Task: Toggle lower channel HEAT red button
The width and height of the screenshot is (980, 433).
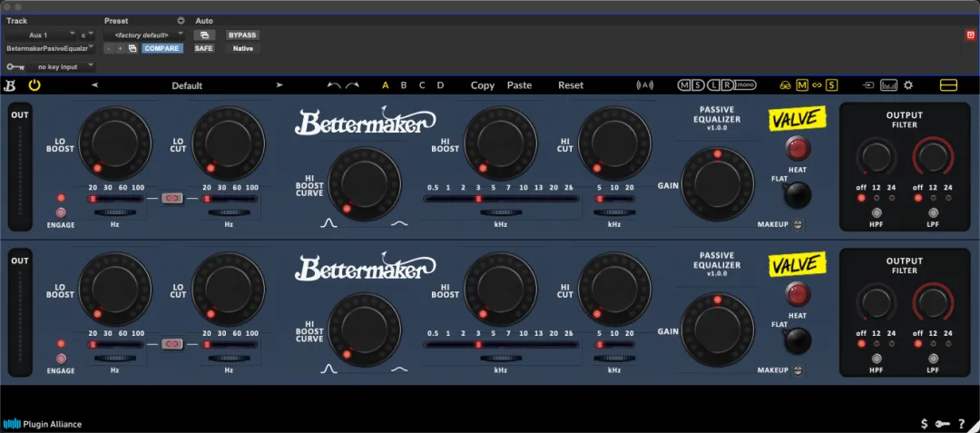Action: click(x=798, y=295)
